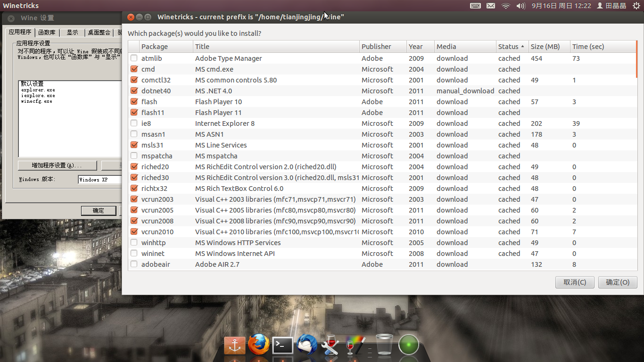Sort the list by Status column header
The height and width of the screenshot is (362, 644).
[x=512, y=47]
